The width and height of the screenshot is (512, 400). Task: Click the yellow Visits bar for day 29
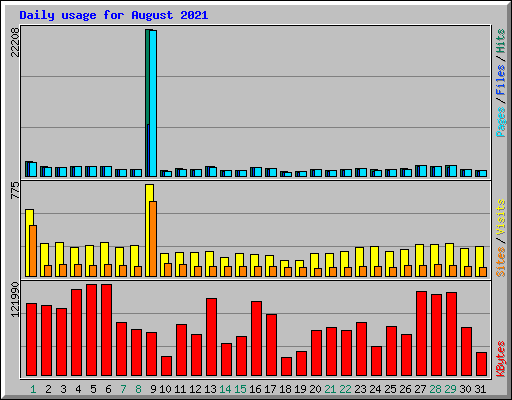(x=449, y=260)
